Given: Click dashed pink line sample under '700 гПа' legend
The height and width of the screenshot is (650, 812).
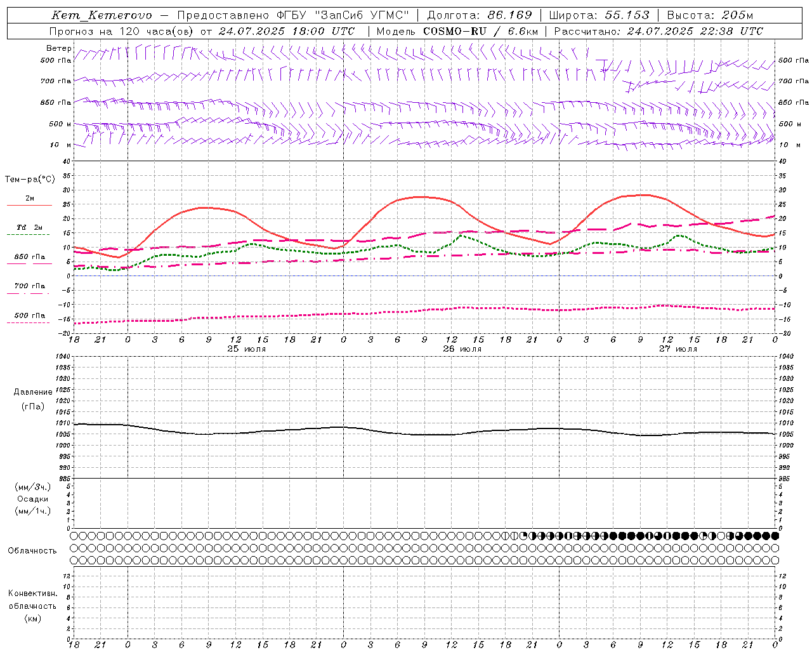Looking at the screenshot, I should [28, 293].
